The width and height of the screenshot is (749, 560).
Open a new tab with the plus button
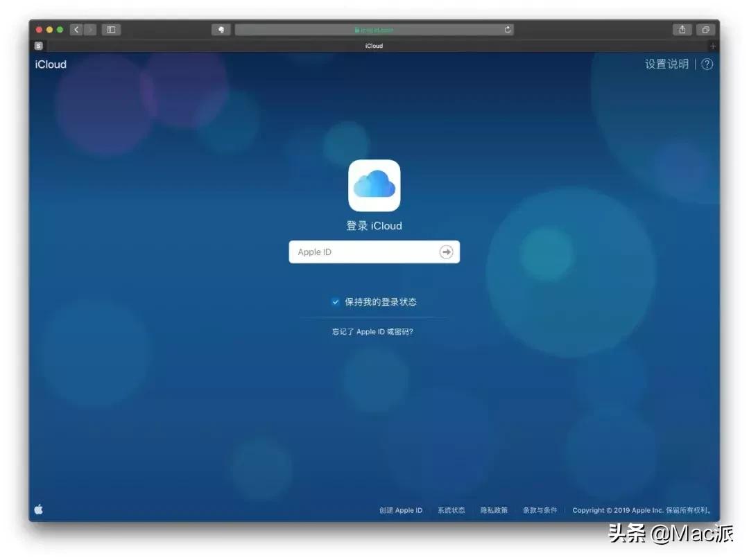(713, 46)
